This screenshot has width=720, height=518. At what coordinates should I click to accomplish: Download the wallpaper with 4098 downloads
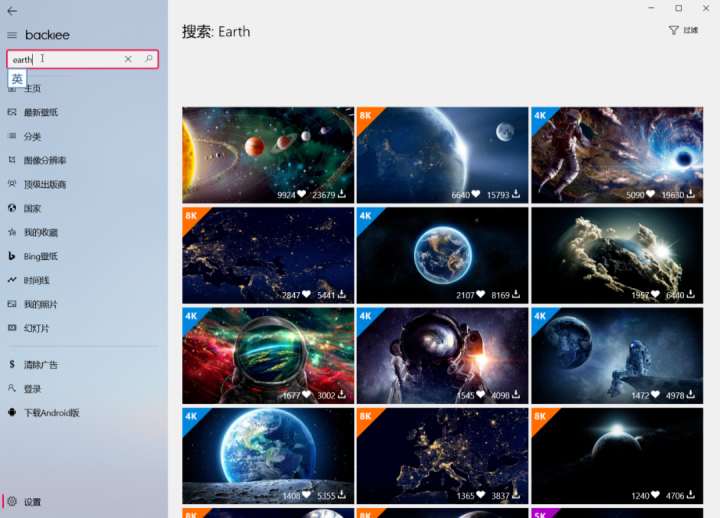516,395
